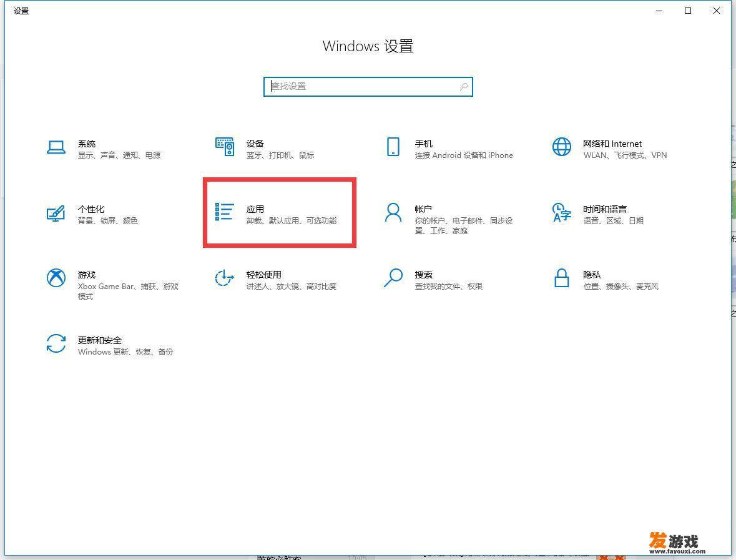Viewport: 736px width, 560px height.
Task: Open the 手机 settings title
Action: pyautogui.click(x=423, y=144)
